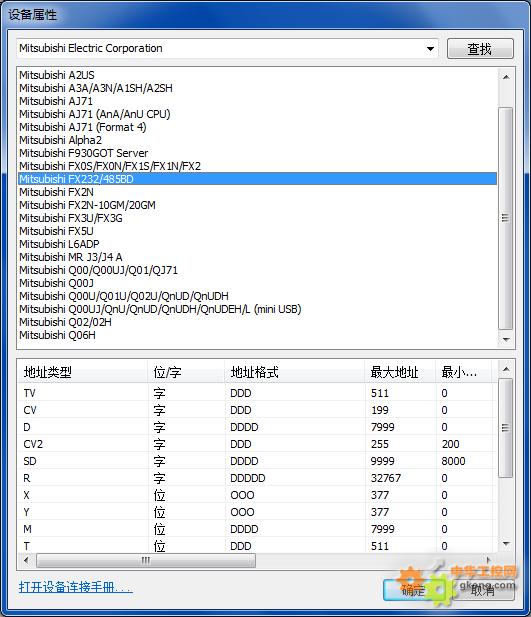This screenshot has height=617, width=531.
Task: Click max address value 32767
Action: [x=386, y=478]
